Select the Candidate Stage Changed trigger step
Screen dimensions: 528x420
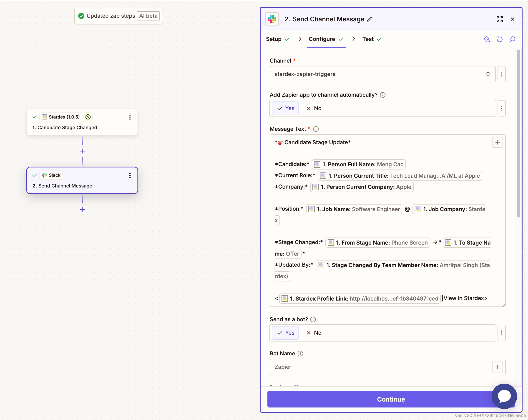pos(82,122)
